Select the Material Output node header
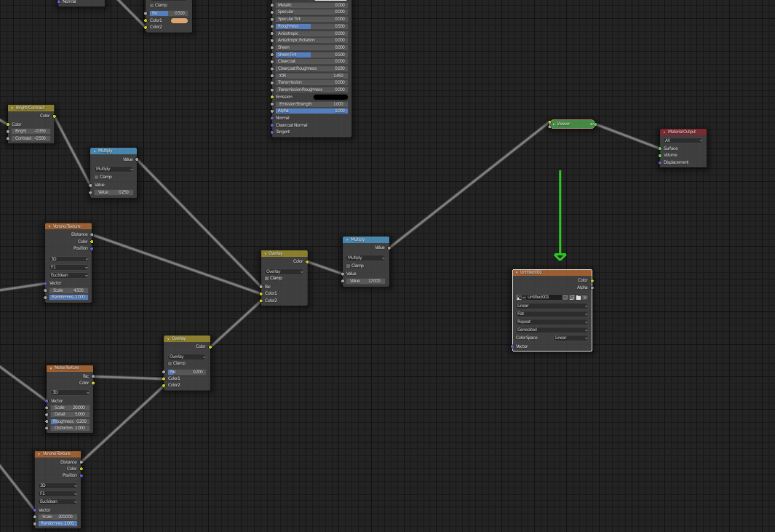The image size is (775, 532). click(x=683, y=132)
